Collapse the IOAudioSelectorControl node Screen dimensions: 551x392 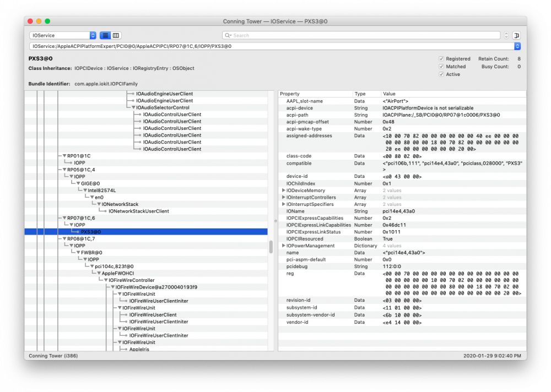[x=133, y=108]
